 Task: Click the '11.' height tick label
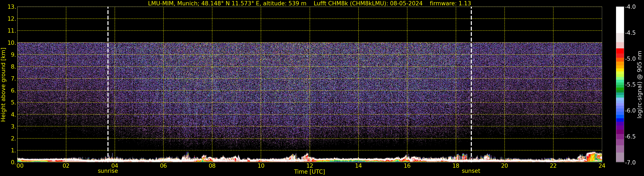click(x=12, y=31)
